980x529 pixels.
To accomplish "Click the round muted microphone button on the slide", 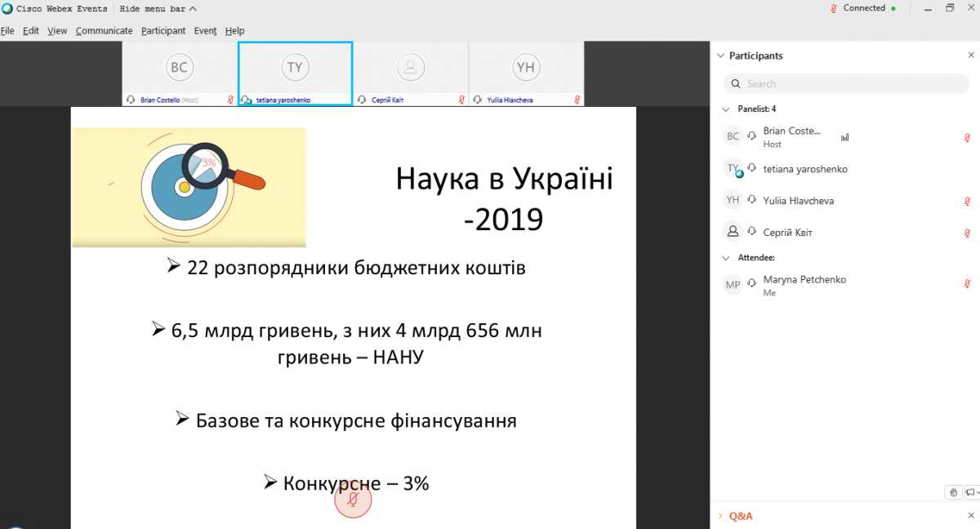I will [x=353, y=499].
